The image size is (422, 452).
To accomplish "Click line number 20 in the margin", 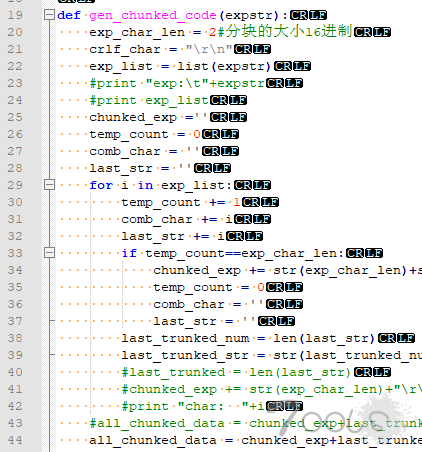I will pos(15,32).
